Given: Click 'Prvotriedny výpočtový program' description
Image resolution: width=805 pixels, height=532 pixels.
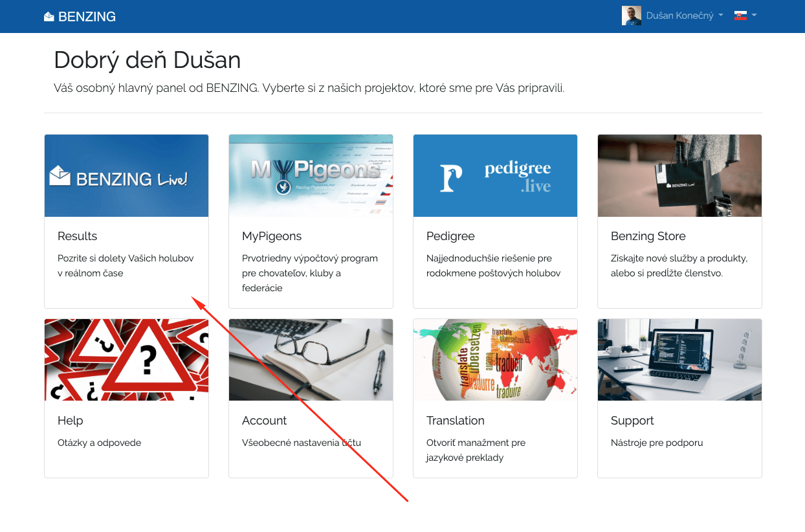Looking at the screenshot, I should [x=310, y=273].
